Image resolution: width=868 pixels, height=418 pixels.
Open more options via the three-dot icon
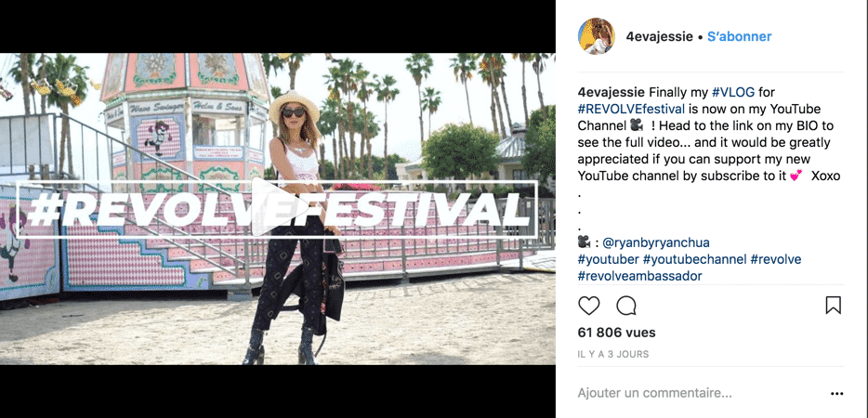[837, 394]
